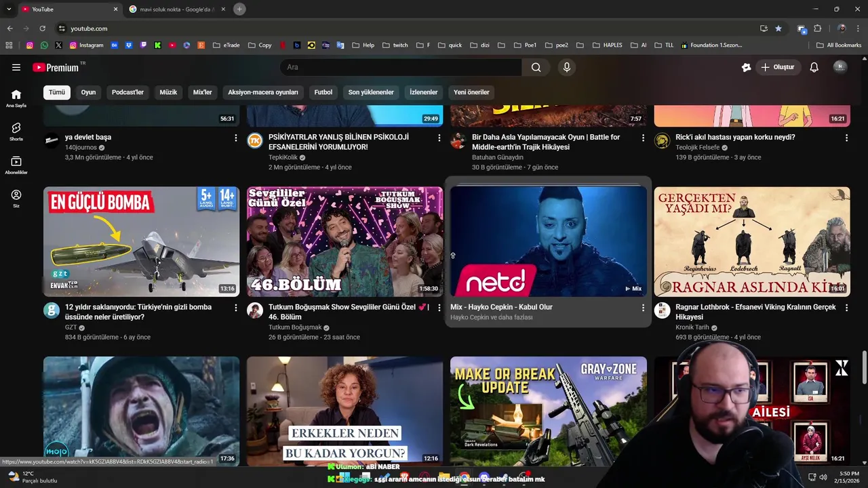This screenshot has height=488, width=868.
Task: Open 'Mix - Hayko Cepkin - Kabul Olur' title
Action: pos(501,307)
